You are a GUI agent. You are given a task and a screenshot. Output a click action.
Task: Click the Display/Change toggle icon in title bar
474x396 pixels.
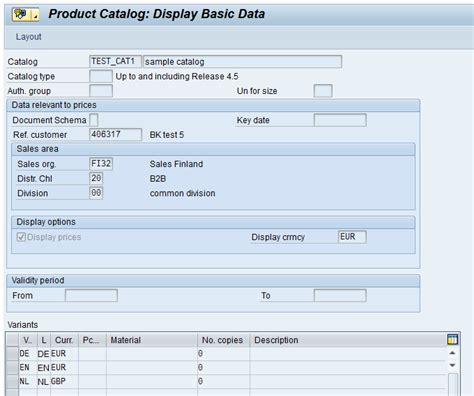tap(25, 14)
